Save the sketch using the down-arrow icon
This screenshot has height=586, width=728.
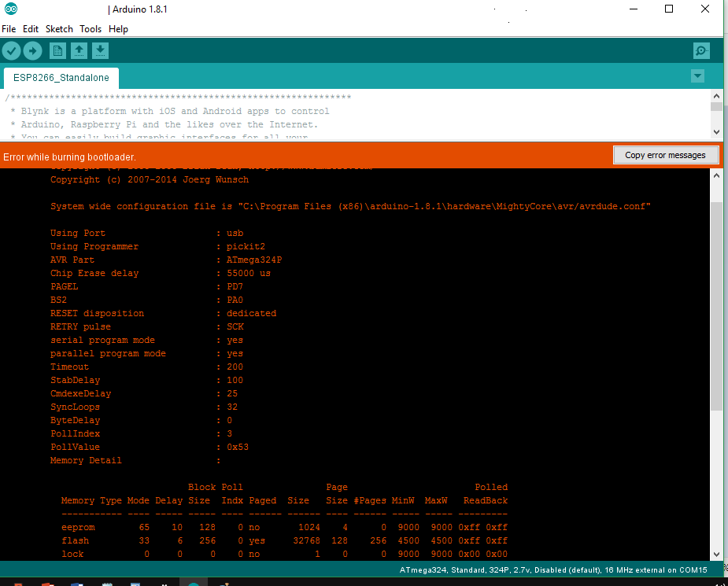click(x=100, y=50)
